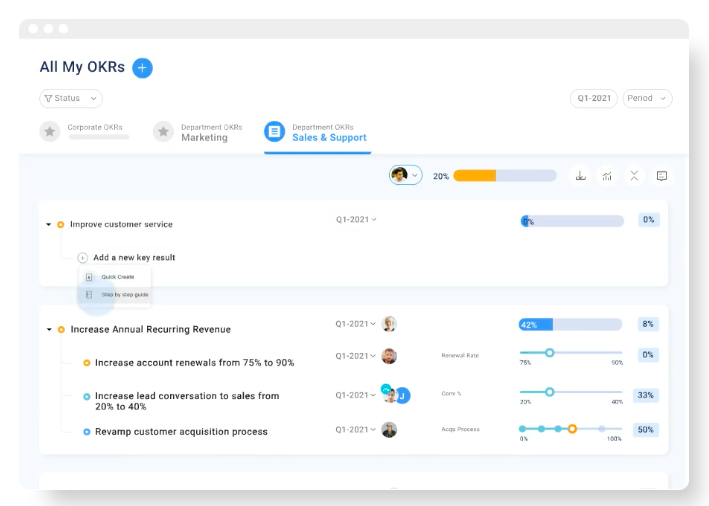This screenshot has height=506, width=709.
Task: Click the Q1-2021 period button
Action: 594,98
